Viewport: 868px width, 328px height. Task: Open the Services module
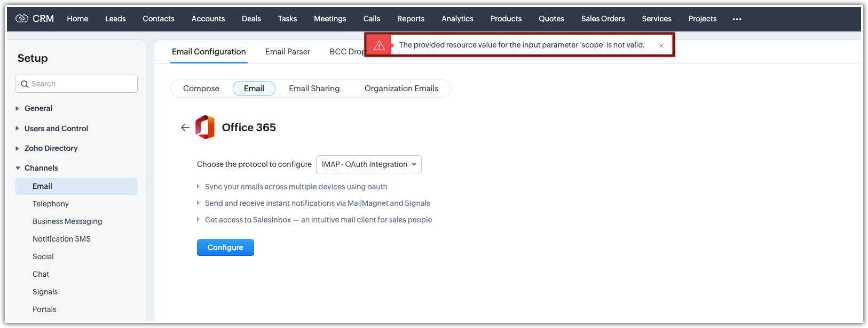pyautogui.click(x=657, y=19)
